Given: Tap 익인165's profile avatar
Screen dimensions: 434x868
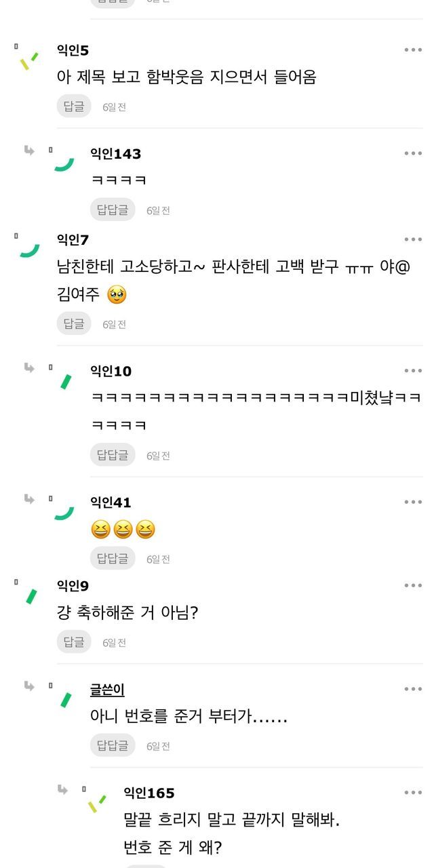Looking at the screenshot, I should [96, 804].
